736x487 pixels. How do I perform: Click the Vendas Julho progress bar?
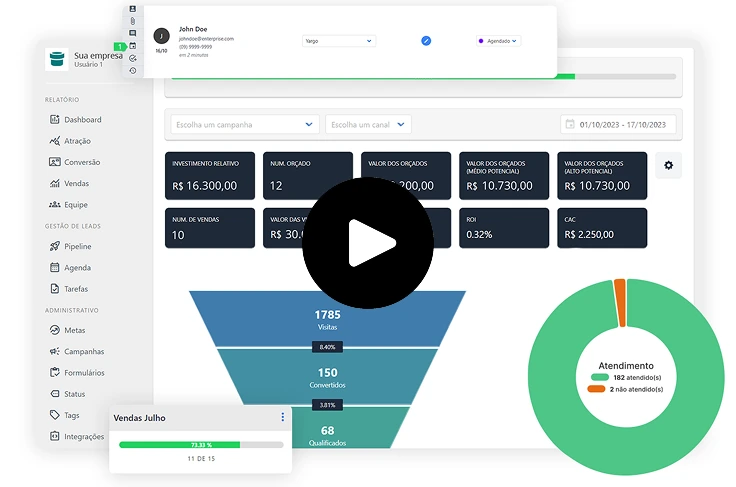200,444
